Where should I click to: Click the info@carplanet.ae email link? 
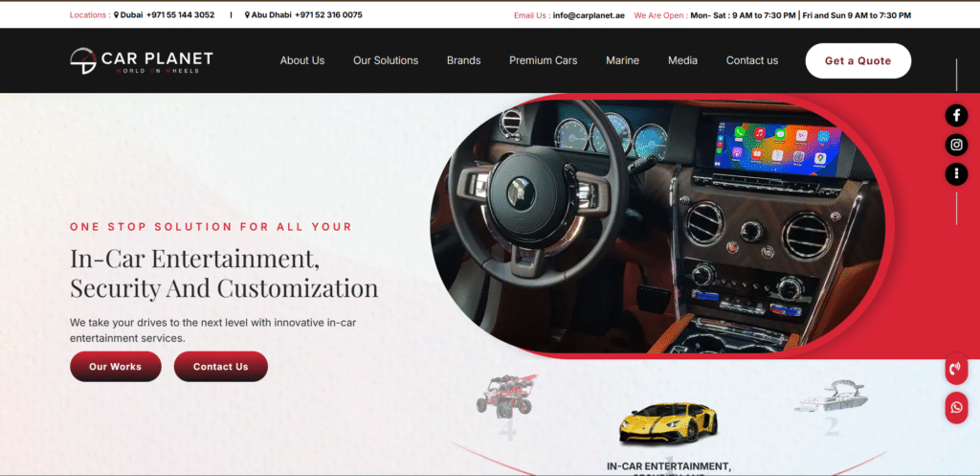point(588,15)
